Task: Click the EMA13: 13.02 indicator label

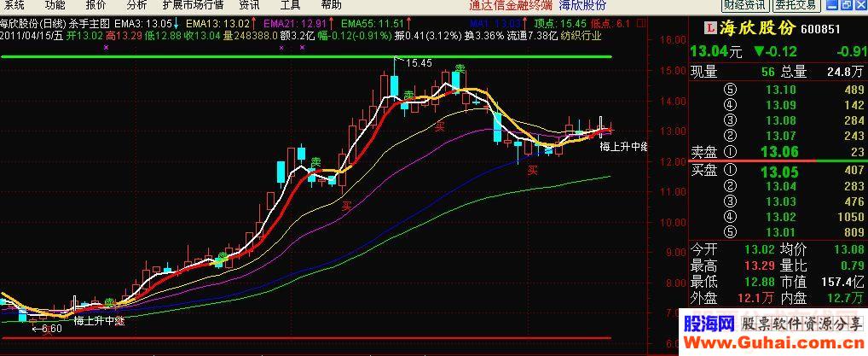Action: tap(217, 23)
